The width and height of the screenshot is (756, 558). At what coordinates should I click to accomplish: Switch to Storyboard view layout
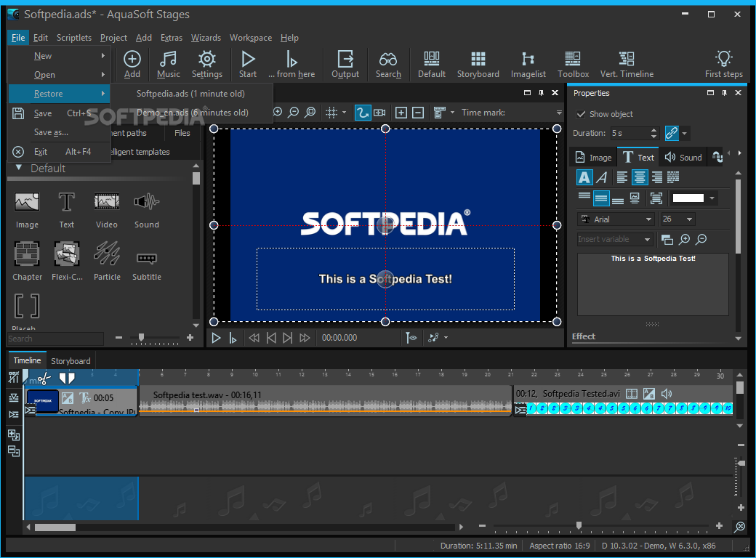[478, 64]
